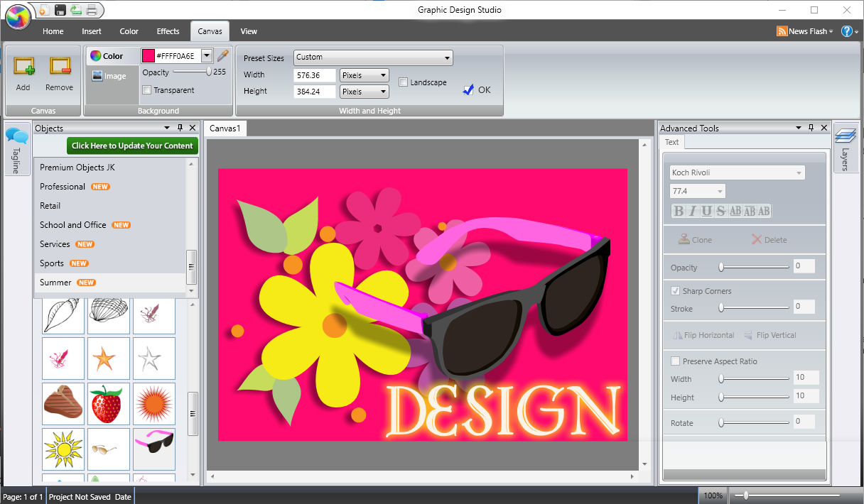Click the New document icon in quick toolbar
This screenshot has height=504, width=864.
tap(44, 10)
